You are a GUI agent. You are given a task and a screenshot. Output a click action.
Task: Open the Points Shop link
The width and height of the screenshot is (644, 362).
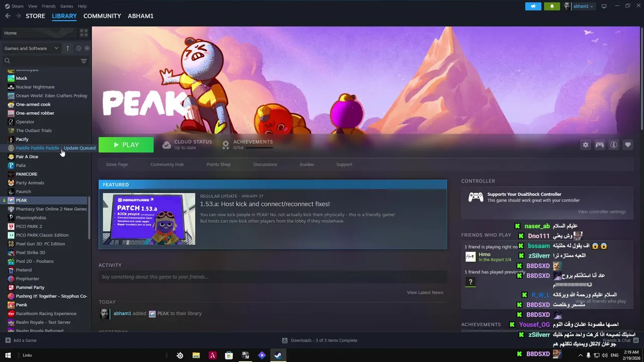pos(218,164)
